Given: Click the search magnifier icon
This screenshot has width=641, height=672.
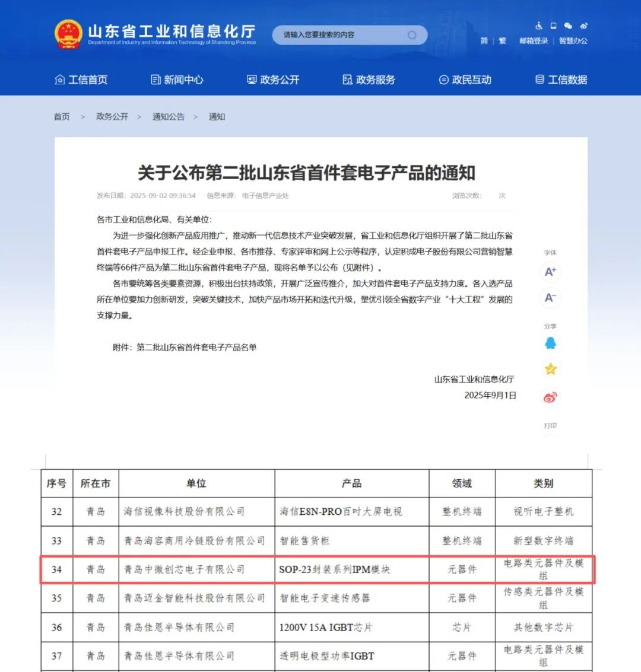Looking at the screenshot, I should (x=412, y=35).
